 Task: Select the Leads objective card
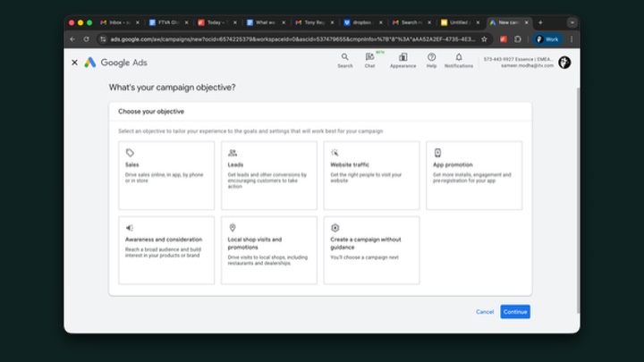269,175
